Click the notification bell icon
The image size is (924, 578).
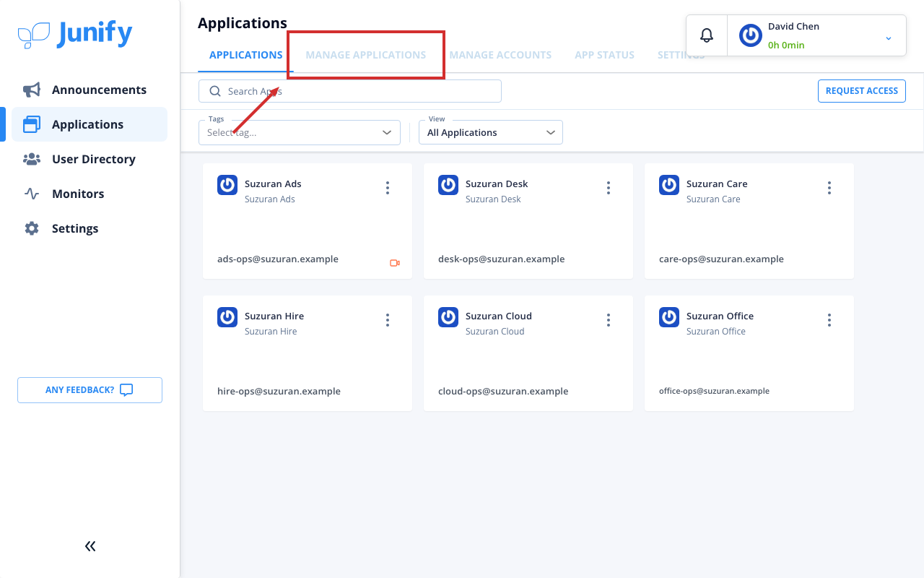pos(707,35)
